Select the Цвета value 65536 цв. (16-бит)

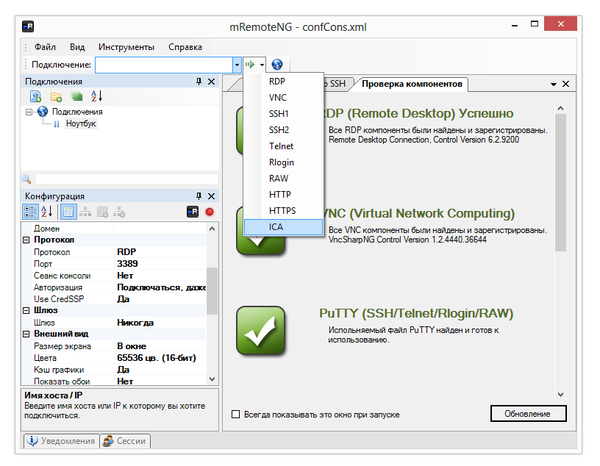(x=156, y=358)
